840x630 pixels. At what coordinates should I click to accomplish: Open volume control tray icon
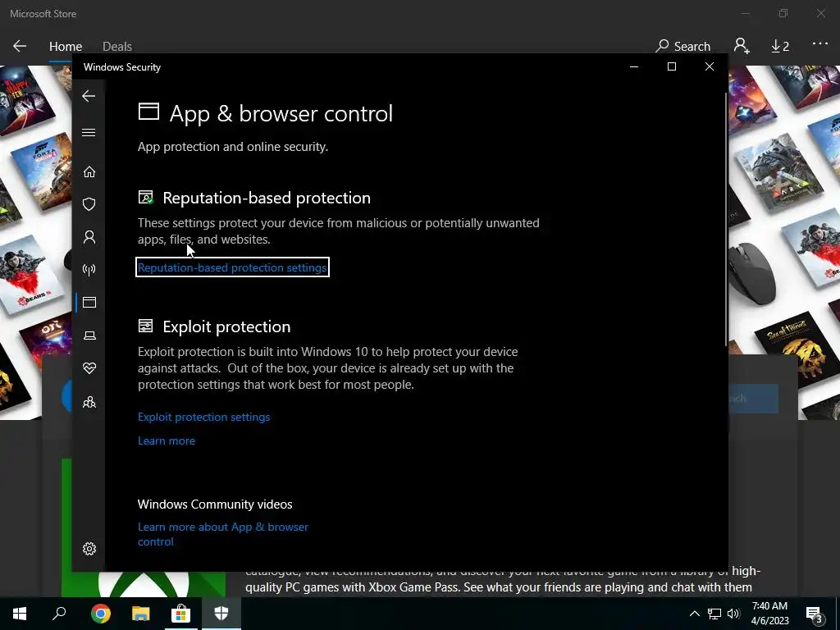tap(733, 614)
